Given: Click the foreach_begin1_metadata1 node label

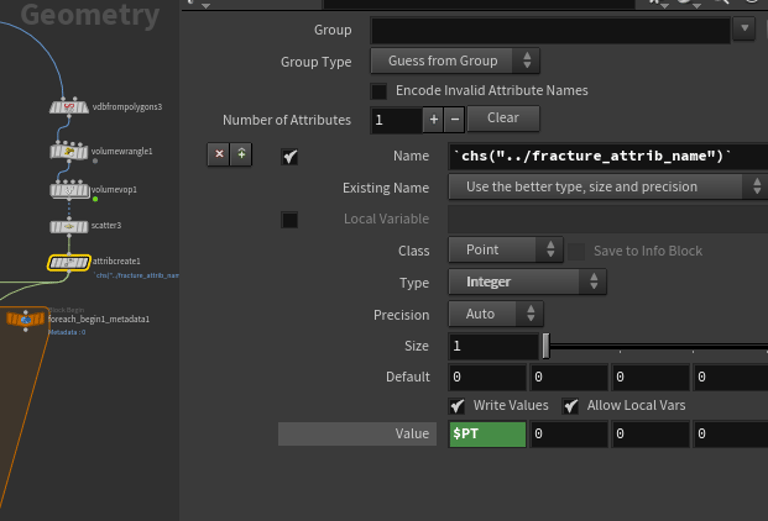Looking at the screenshot, I should click(98, 319).
